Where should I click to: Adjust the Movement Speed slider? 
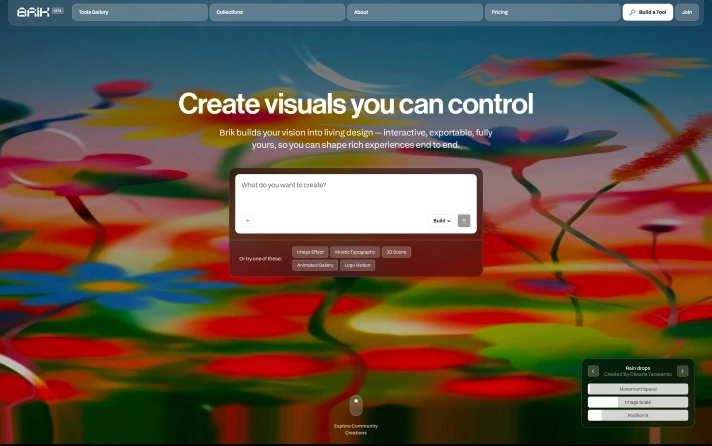pyautogui.click(x=638, y=389)
